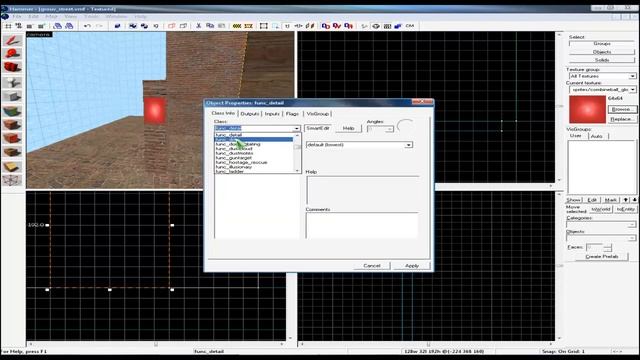The width and height of the screenshot is (640, 360).
Task: Click the Select Solids button
Action: pos(602,60)
